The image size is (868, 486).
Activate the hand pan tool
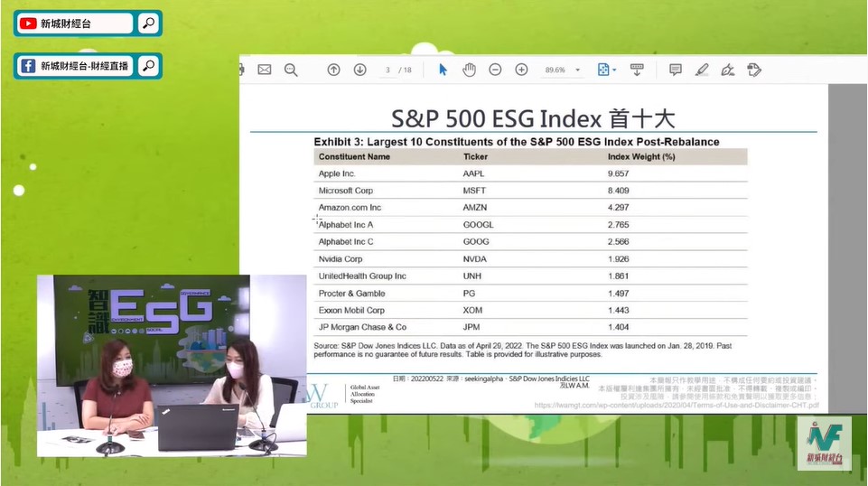[469, 70]
